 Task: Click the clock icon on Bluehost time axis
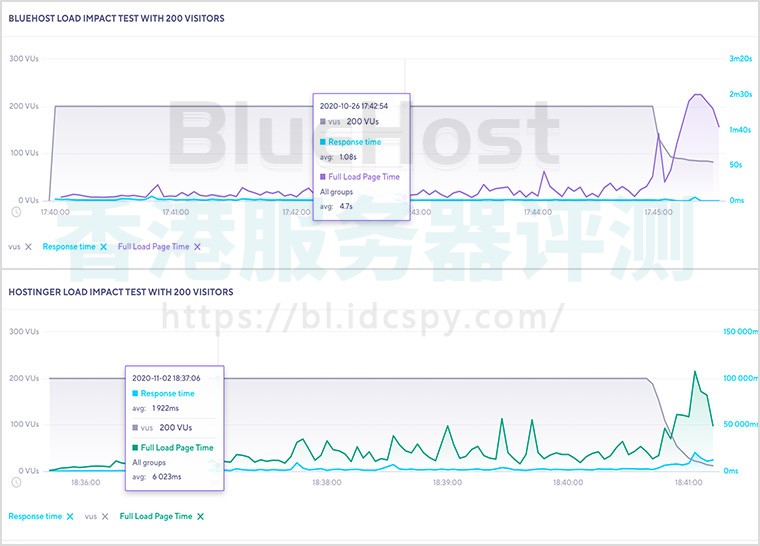[x=16, y=212]
